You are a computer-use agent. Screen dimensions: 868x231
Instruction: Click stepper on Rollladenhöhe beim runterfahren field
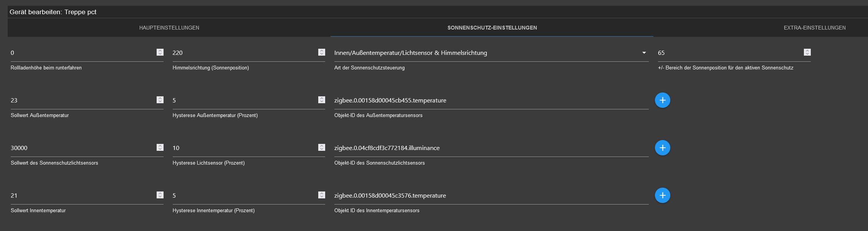pyautogui.click(x=160, y=52)
